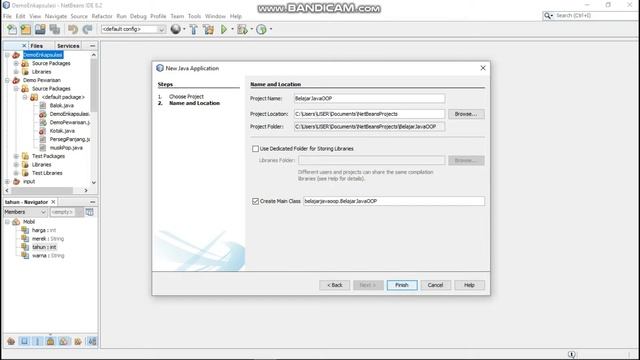Screen dimensions: 640x360
Task: Click the Project Name input field
Action: pos(369,98)
